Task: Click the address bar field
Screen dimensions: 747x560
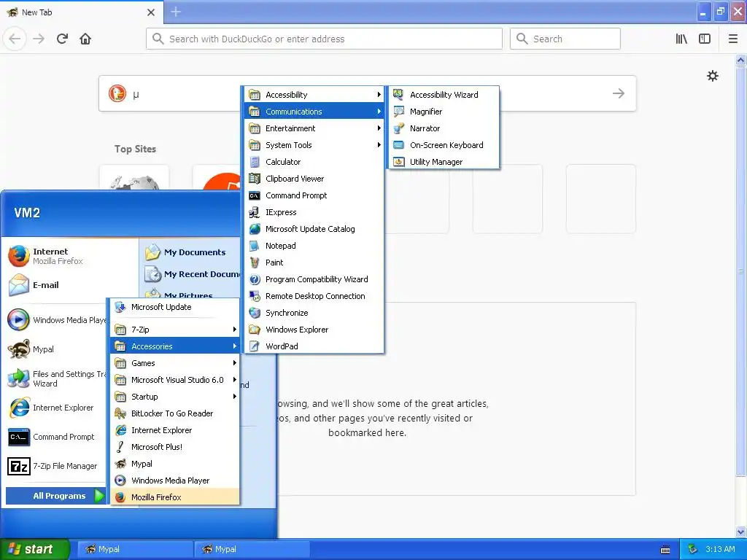Action: coord(324,39)
